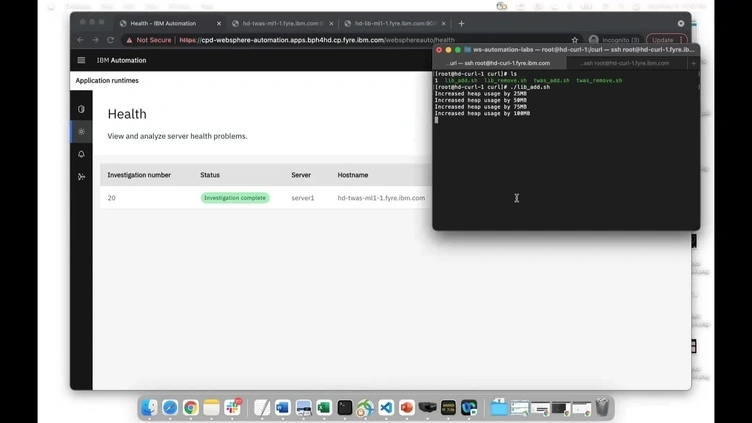The image size is (752, 423).
Task: Open investigation number 20 row
Action: click(266, 198)
